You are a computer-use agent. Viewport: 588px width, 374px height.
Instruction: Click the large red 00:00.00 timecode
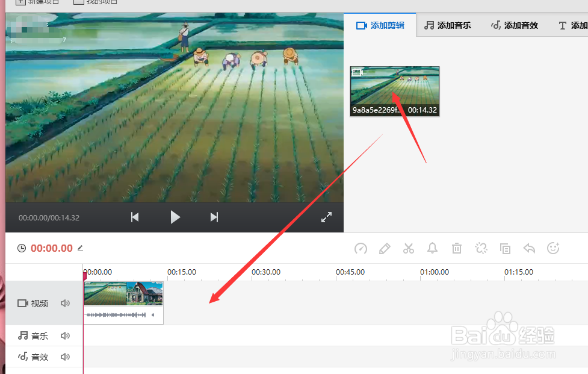pos(52,248)
